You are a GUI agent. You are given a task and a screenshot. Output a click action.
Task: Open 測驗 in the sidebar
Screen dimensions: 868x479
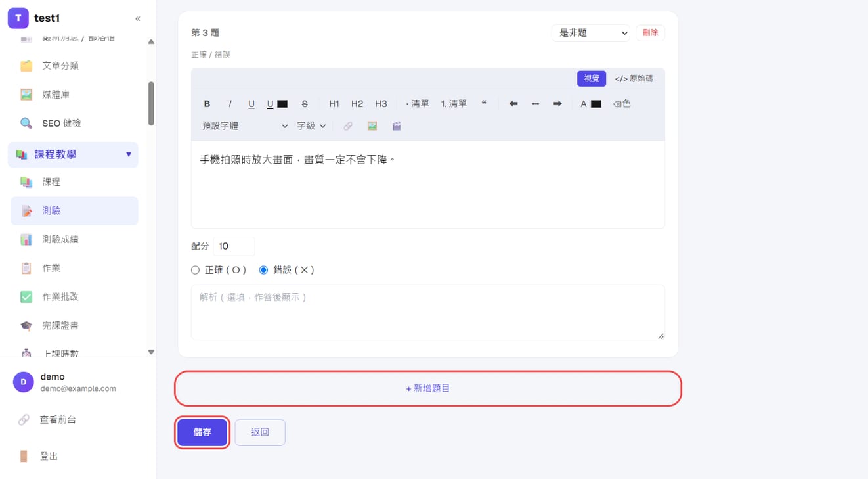click(75, 211)
